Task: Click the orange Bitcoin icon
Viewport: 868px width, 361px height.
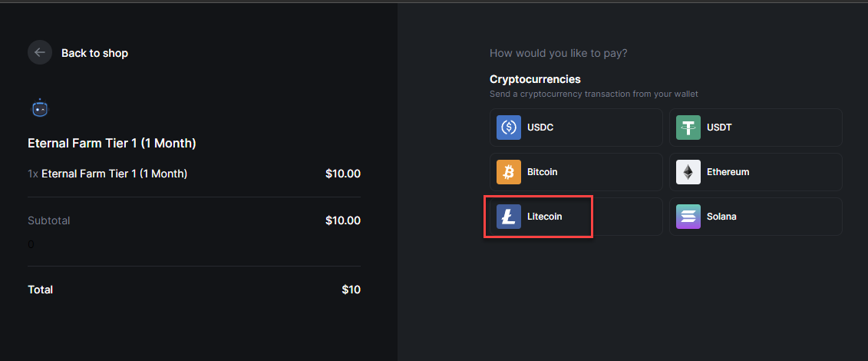Action: click(x=509, y=172)
